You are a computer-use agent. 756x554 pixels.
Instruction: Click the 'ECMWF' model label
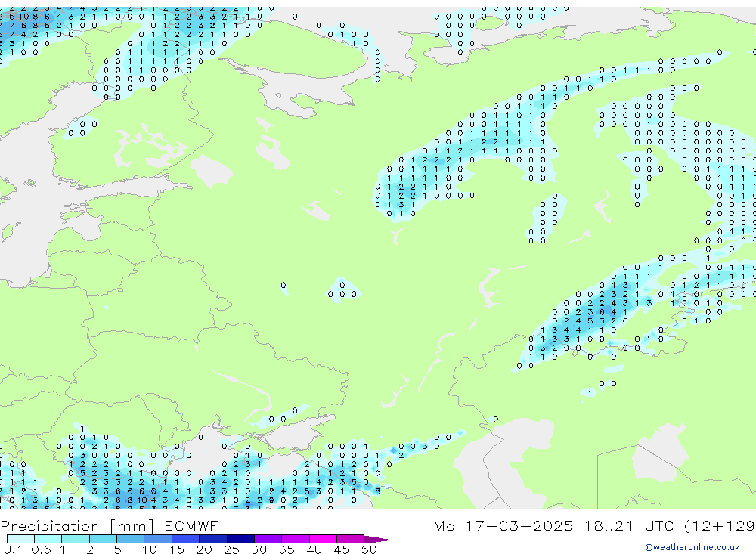[x=191, y=525]
